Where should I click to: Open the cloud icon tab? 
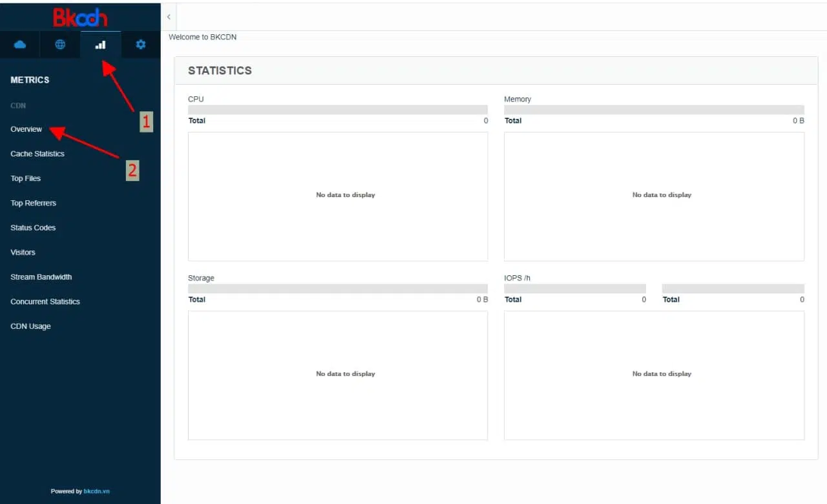coord(20,45)
